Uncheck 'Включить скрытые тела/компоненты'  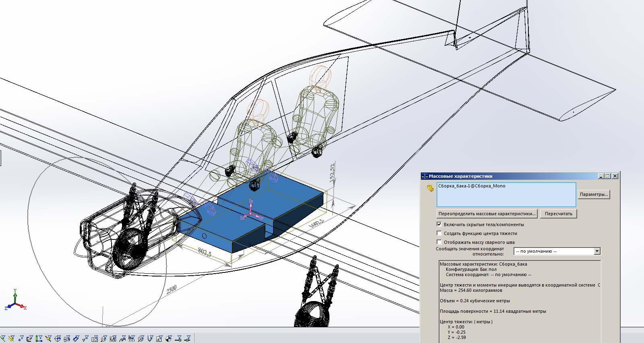point(439,224)
